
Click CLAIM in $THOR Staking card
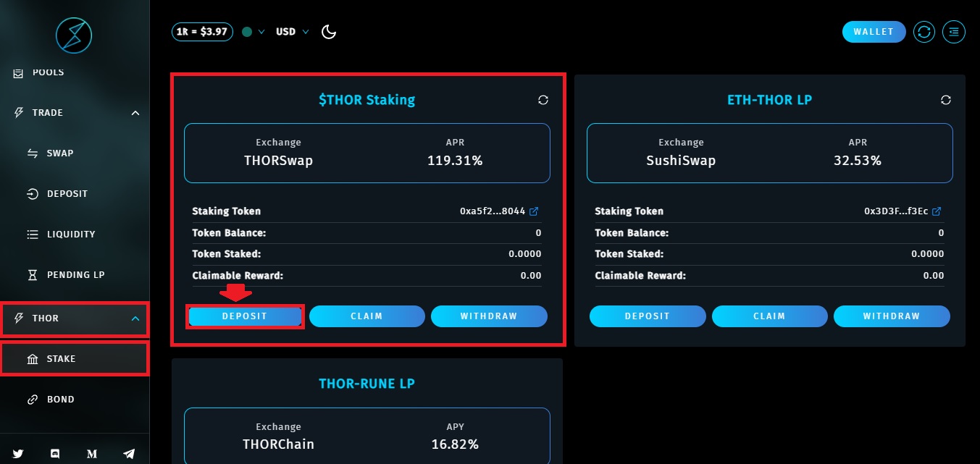coord(367,316)
